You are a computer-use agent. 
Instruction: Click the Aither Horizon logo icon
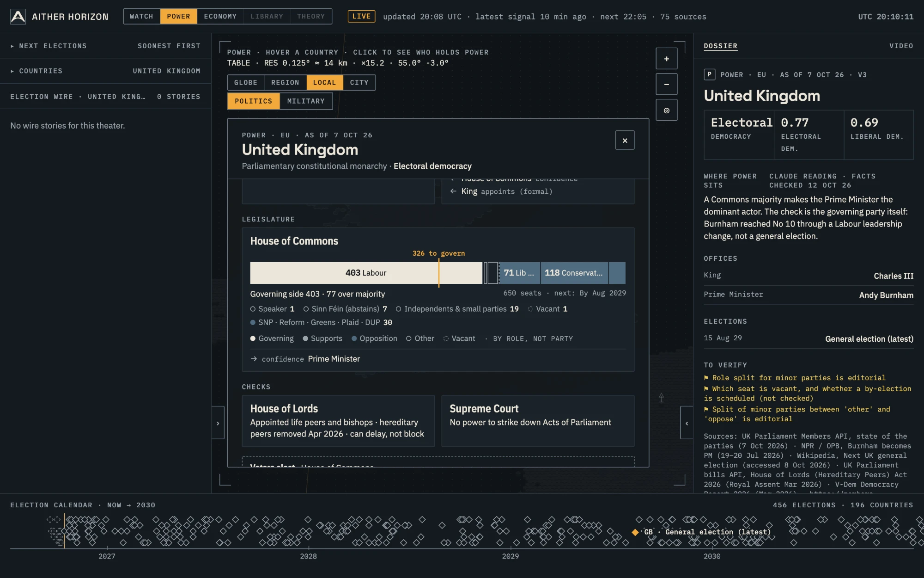(x=18, y=17)
